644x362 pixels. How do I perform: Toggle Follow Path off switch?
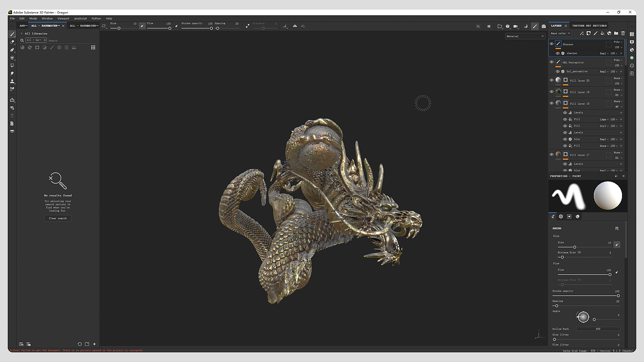(598, 329)
